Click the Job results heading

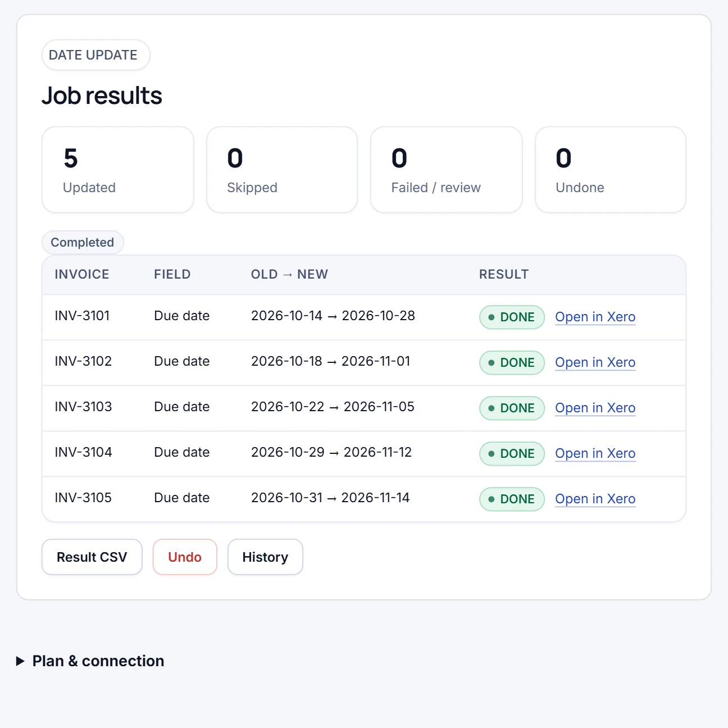(102, 95)
